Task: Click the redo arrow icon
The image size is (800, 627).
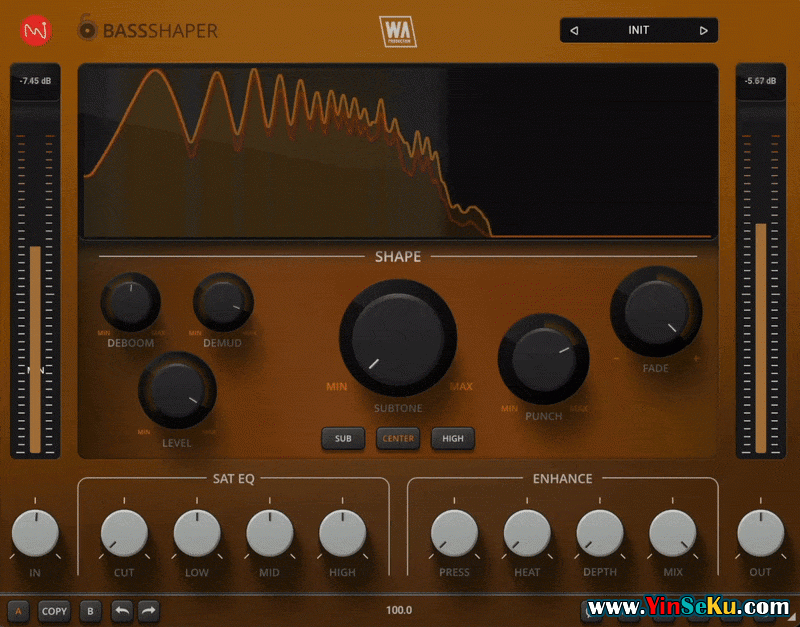Action: [148, 610]
